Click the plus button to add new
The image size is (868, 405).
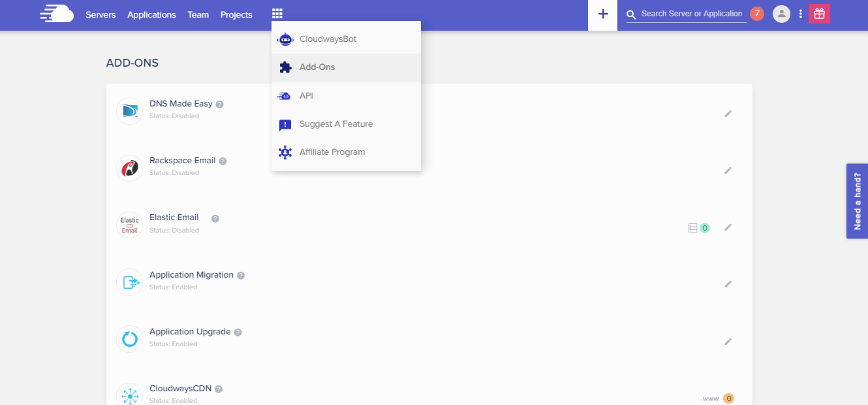click(602, 14)
